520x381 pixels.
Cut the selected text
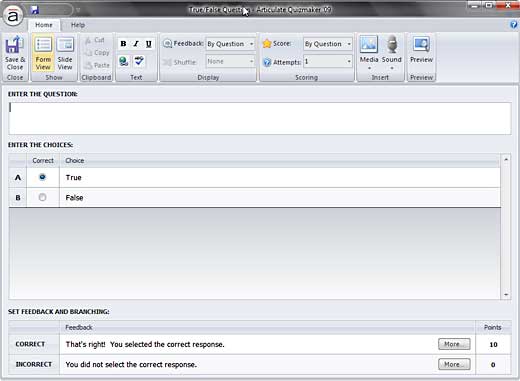[x=95, y=40]
